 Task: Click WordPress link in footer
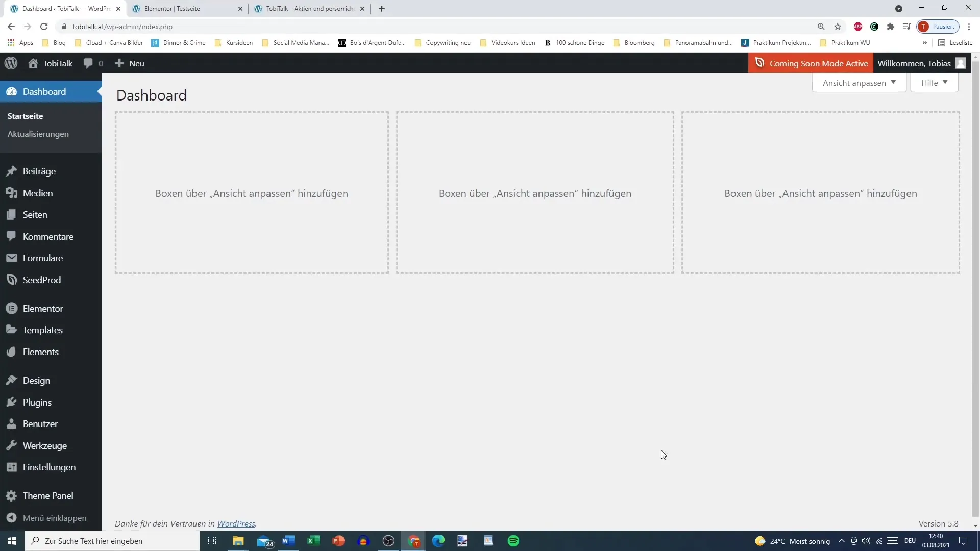point(236,523)
